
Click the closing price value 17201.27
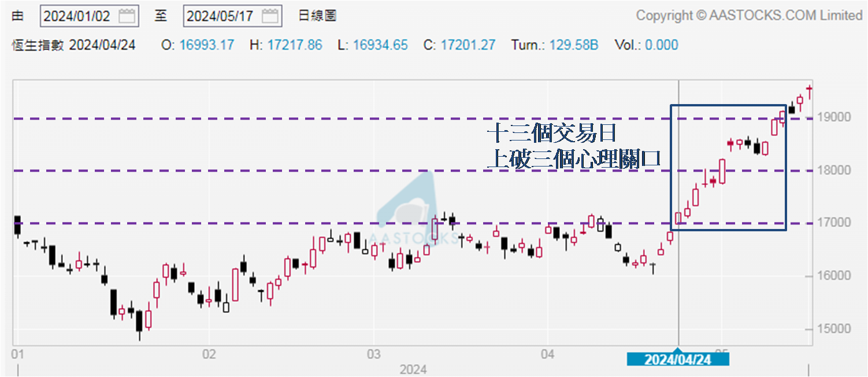tap(468, 45)
